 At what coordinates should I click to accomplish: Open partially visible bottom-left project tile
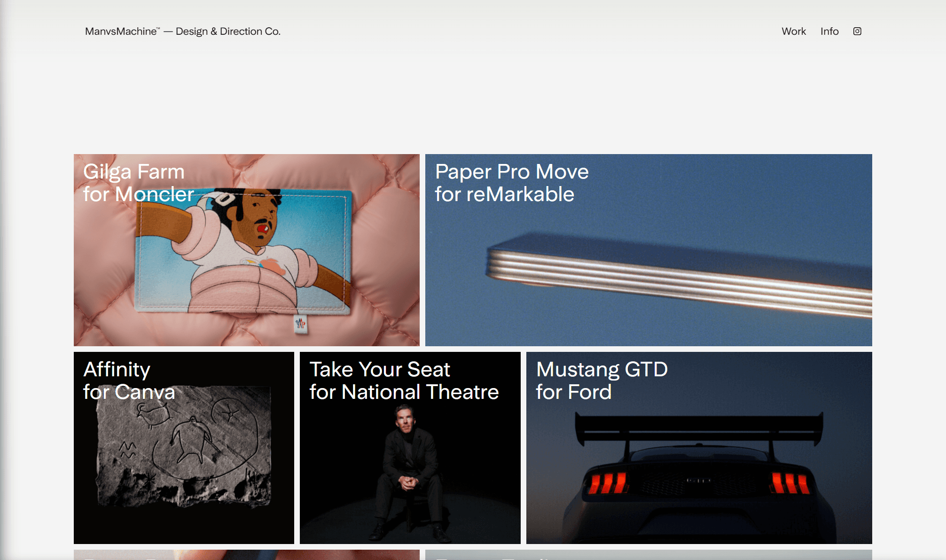246,555
